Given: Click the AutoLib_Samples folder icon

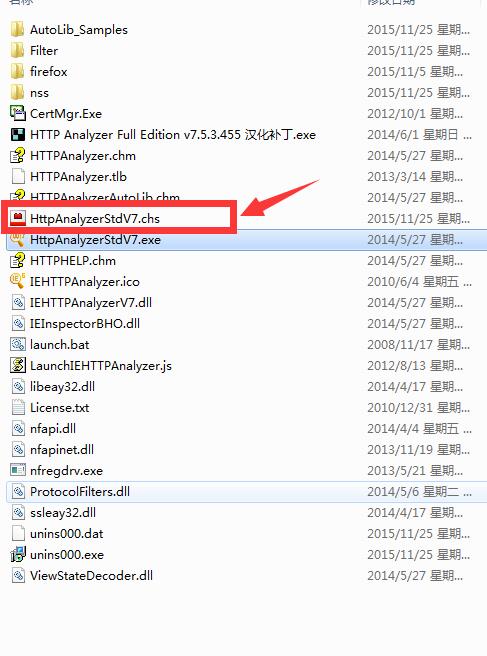Looking at the screenshot, I should click(x=18, y=30).
